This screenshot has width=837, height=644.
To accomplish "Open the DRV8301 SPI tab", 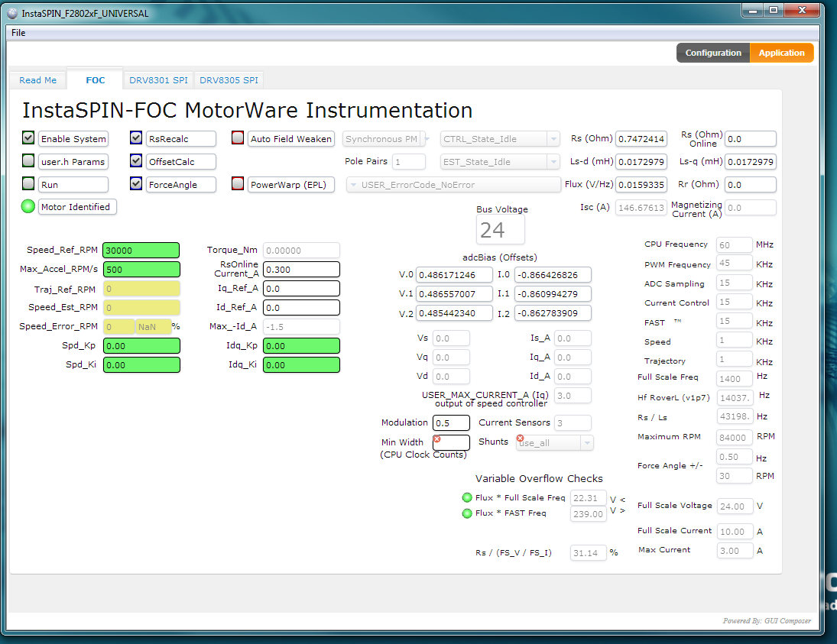I will pyautogui.click(x=158, y=80).
